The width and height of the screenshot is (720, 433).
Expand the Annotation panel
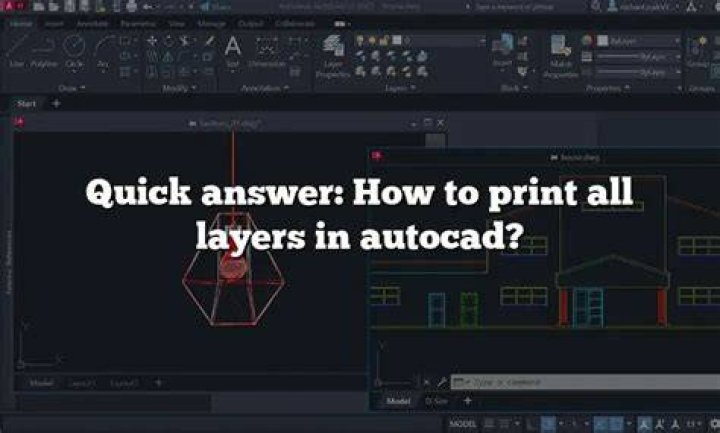pos(265,88)
